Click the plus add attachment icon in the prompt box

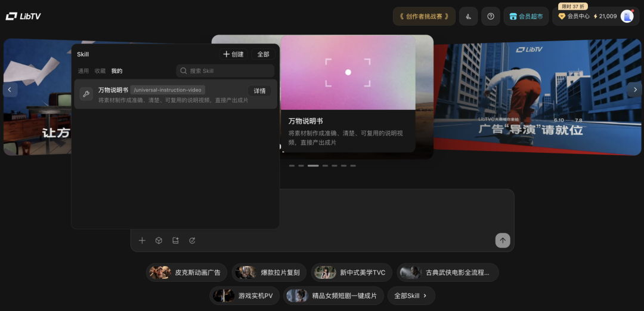142,241
